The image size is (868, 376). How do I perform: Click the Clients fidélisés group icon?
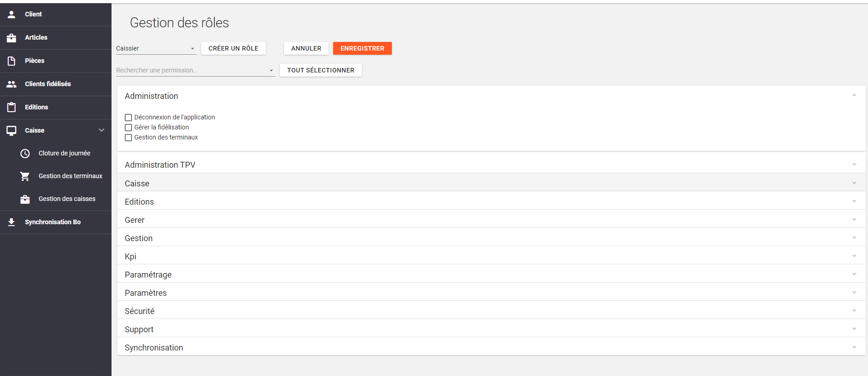[11, 84]
